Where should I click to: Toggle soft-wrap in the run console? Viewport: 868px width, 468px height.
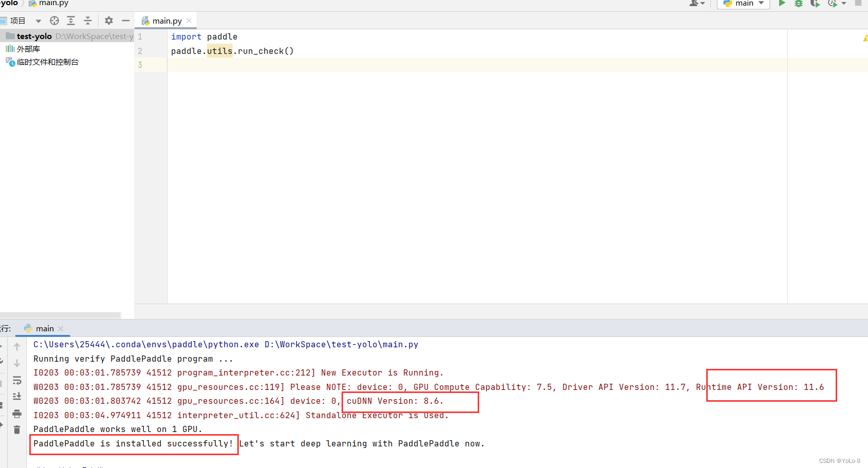coord(17,380)
